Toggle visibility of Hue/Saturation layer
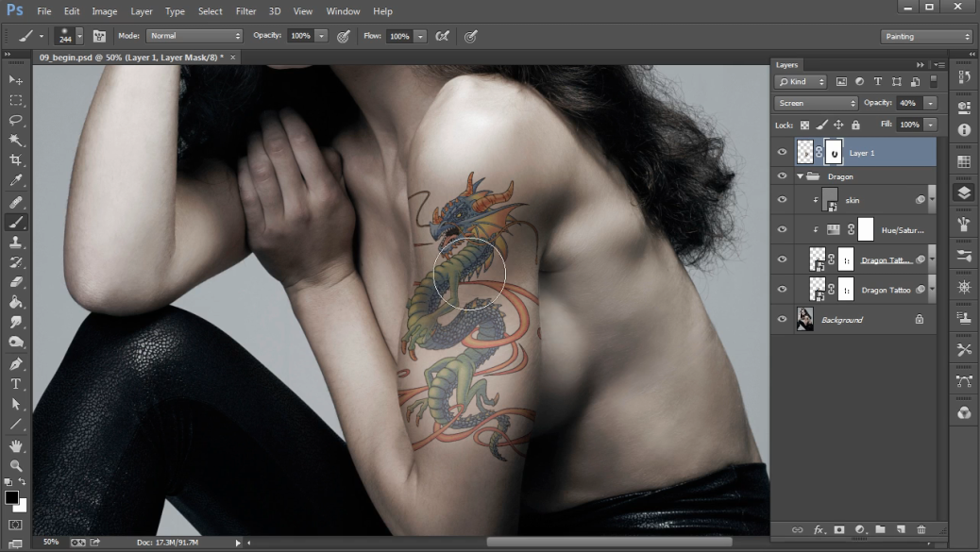Screen dimensions: 980x552 [x=782, y=230]
